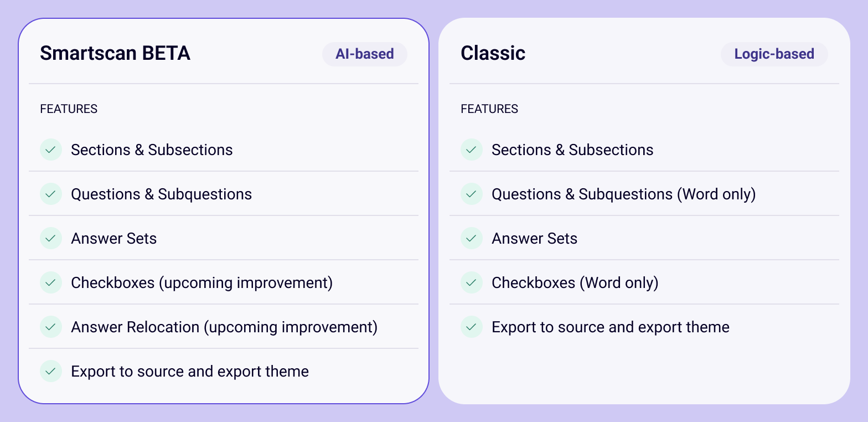
Task: Click checkmark icon beside Answer Relocation
Action: pos(51,327)
